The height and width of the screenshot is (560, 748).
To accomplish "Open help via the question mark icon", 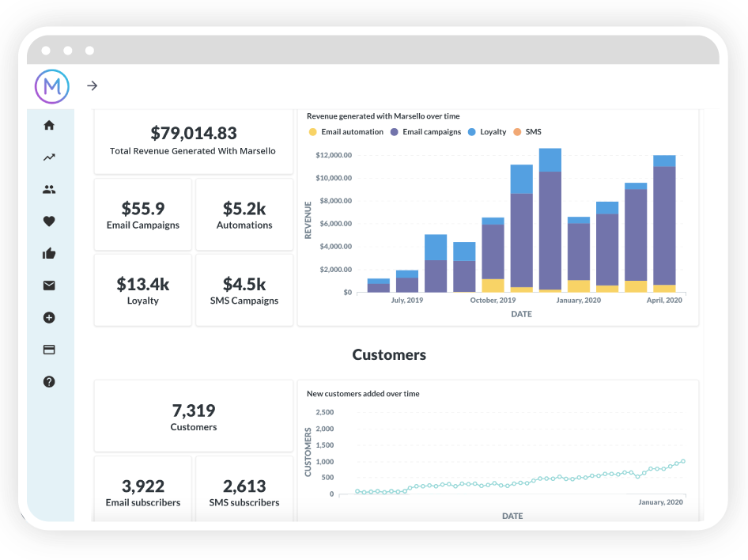I will tap(49, 381).
